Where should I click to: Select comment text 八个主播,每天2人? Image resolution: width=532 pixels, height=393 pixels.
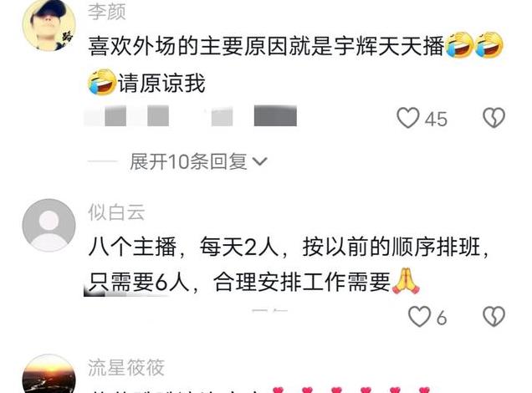(183, 247)
